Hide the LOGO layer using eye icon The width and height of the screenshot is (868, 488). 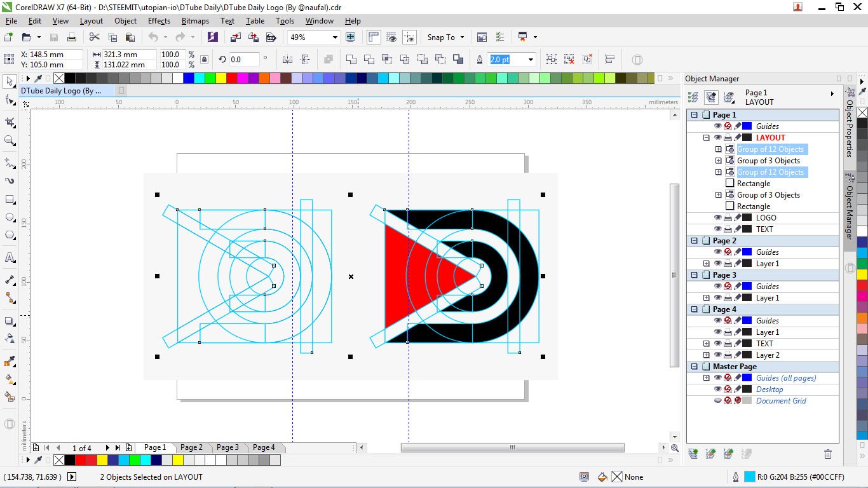coord(718,218)
